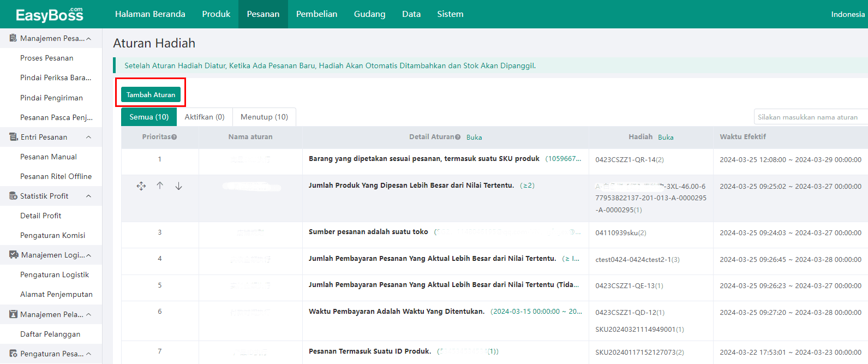Open the Indonesia language selector
This screenshot has height=364, width=868.
point(848,14)
